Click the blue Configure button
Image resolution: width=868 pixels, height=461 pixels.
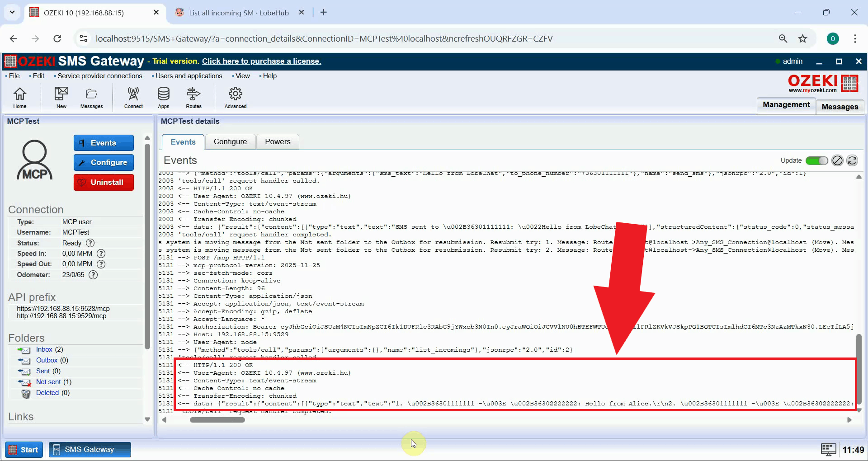[104, 162]
